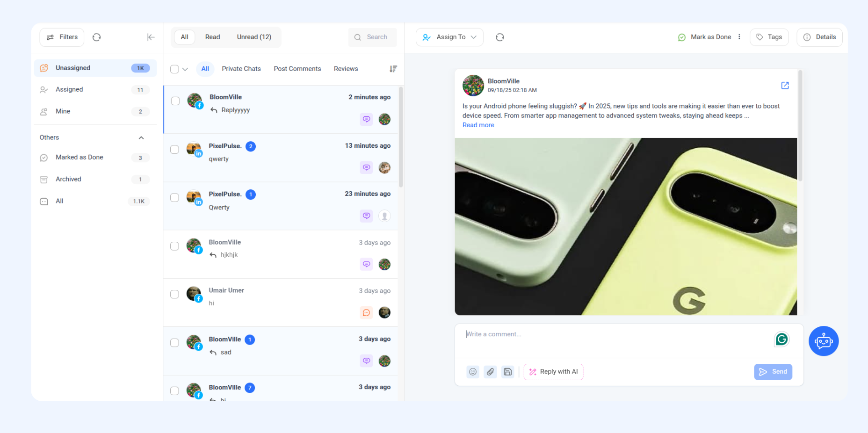Check the PixelPulse qwerty 13 minutes checkbox

tap(174, 150)
